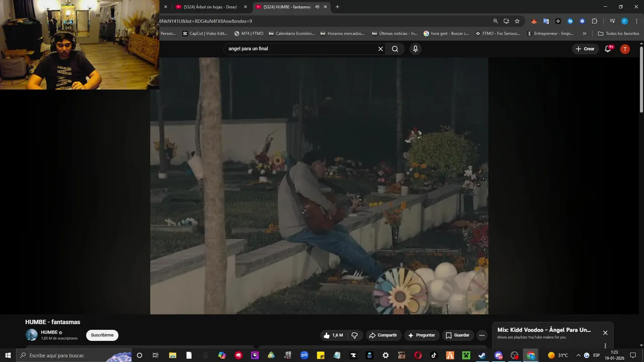Open the Shazam extension icon

570,21
